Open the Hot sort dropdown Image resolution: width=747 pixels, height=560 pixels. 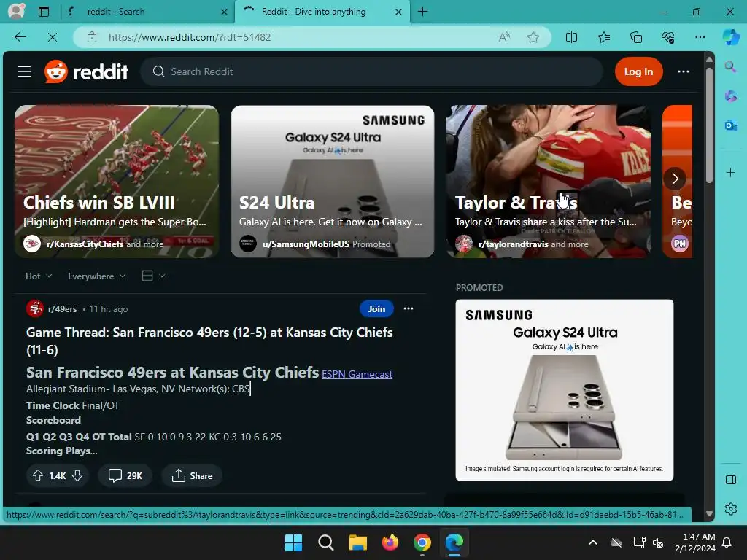pos(39,276)
